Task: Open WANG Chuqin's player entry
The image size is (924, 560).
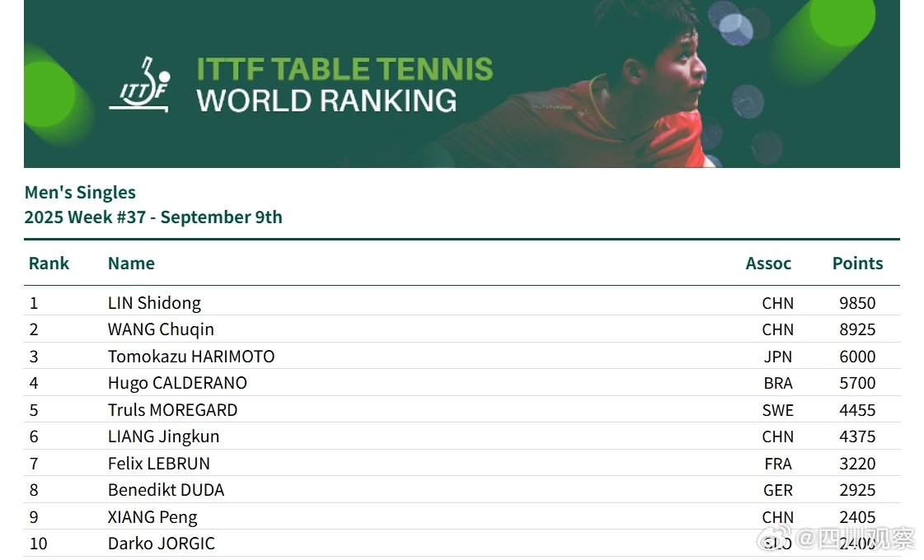Action: click(161, 329)
